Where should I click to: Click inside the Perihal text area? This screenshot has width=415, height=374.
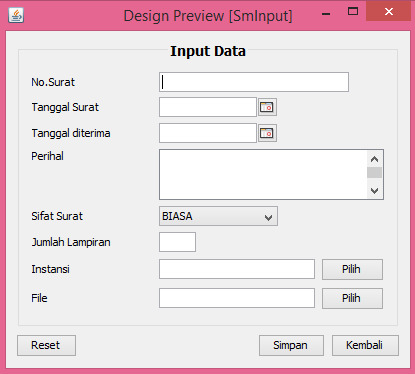click(x=263, y=175)
